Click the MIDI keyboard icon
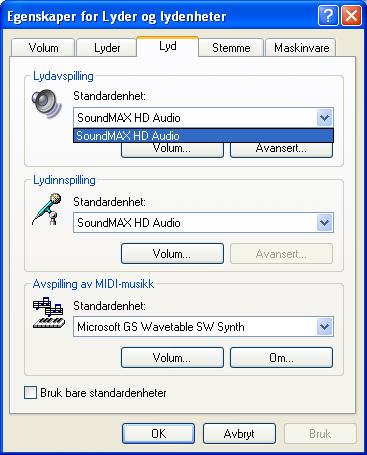Screen dimensions: 367x455 (x=49, y=313)
